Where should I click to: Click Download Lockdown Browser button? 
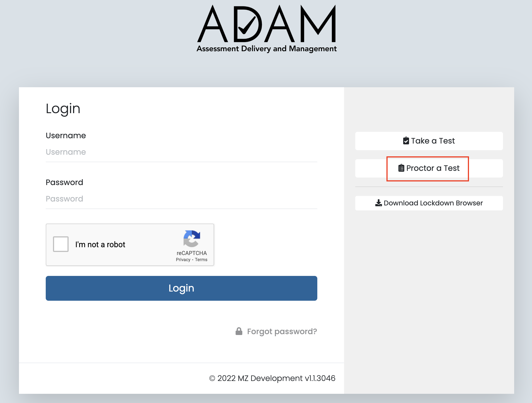(429, 203)
